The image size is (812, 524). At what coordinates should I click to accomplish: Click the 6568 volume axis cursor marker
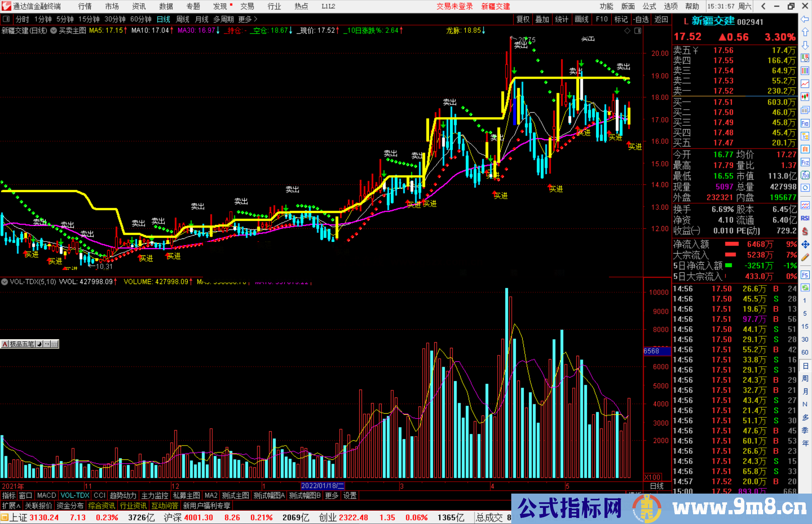[x=657, y=351]
